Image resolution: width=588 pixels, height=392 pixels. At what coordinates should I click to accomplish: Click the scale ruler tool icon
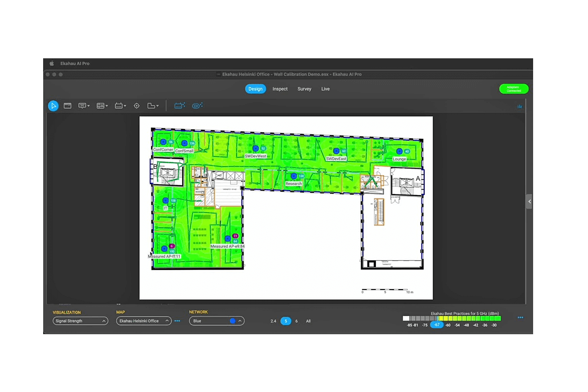coord(68,106)
